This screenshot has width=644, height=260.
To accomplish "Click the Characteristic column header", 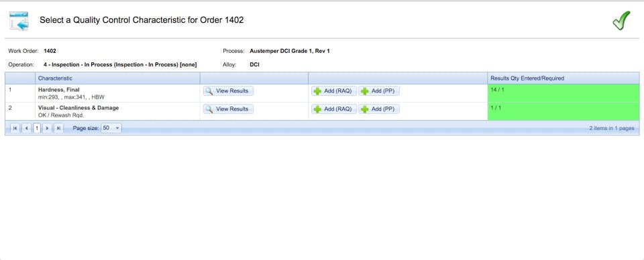I will point(117,78).
